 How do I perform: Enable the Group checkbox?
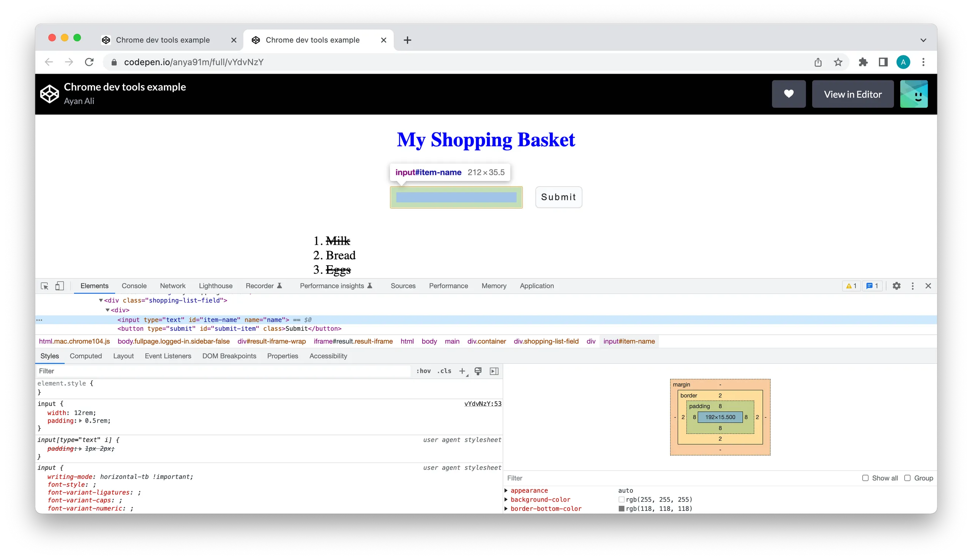[x=907, y=478]
